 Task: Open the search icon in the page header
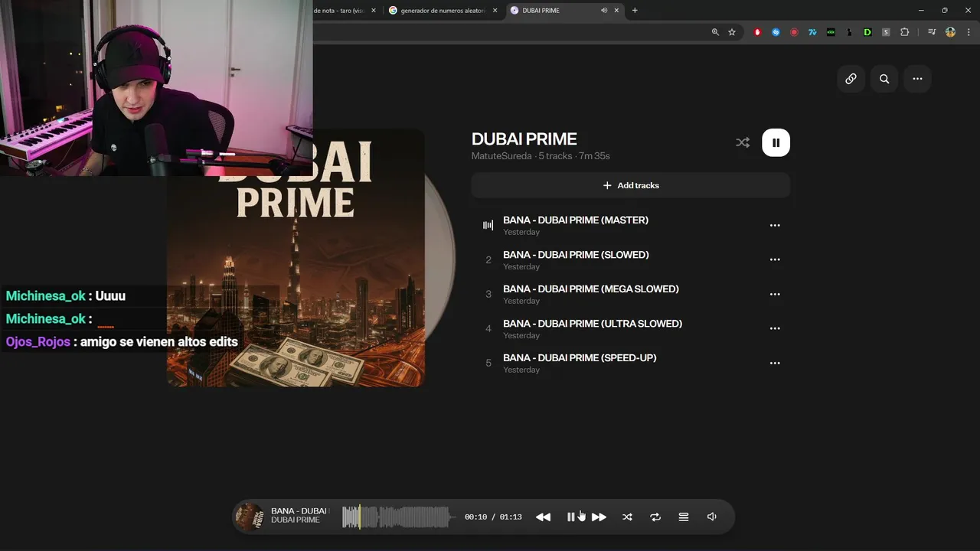(884, 79)
